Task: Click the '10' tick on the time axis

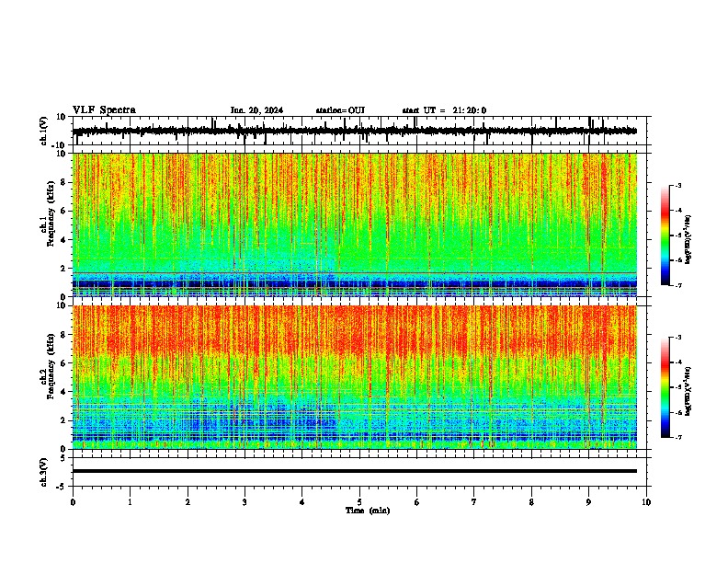Action: tap(646, 502)
